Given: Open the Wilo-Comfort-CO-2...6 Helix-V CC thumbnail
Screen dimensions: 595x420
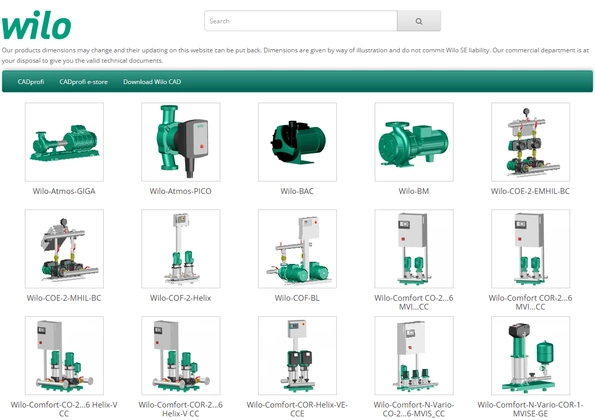Looking at the screenshot, I should click(x=64, y=356).
